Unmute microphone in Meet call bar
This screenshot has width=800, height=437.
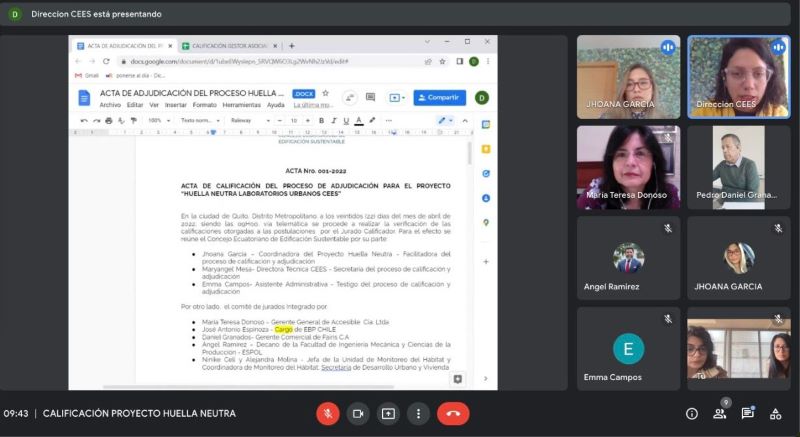pyautogui.click(x=328, y=414)
